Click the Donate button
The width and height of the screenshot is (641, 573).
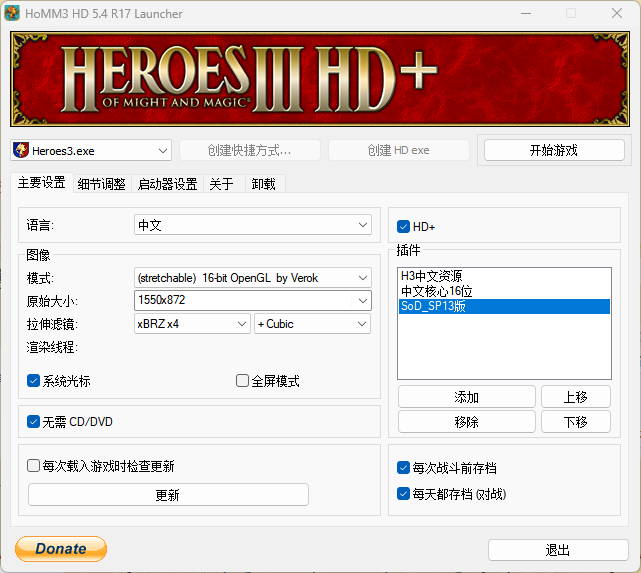61,548
